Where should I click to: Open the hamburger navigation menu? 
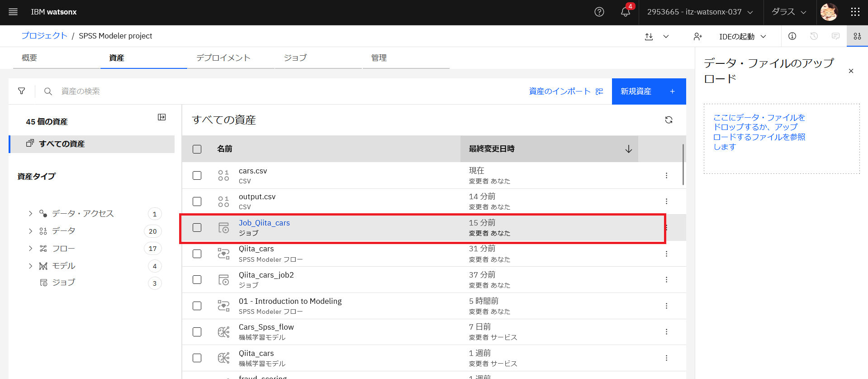(x=13, y=12)
